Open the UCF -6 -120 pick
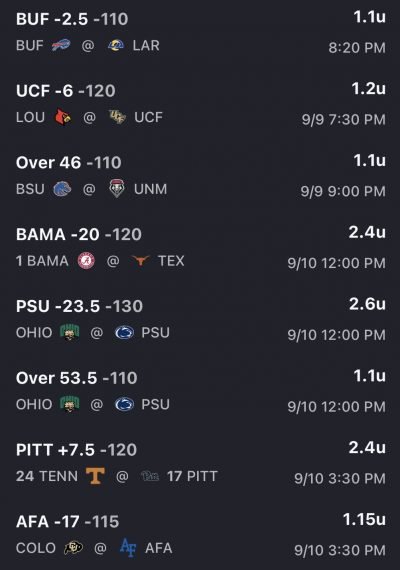 click(x=200, y=104)
